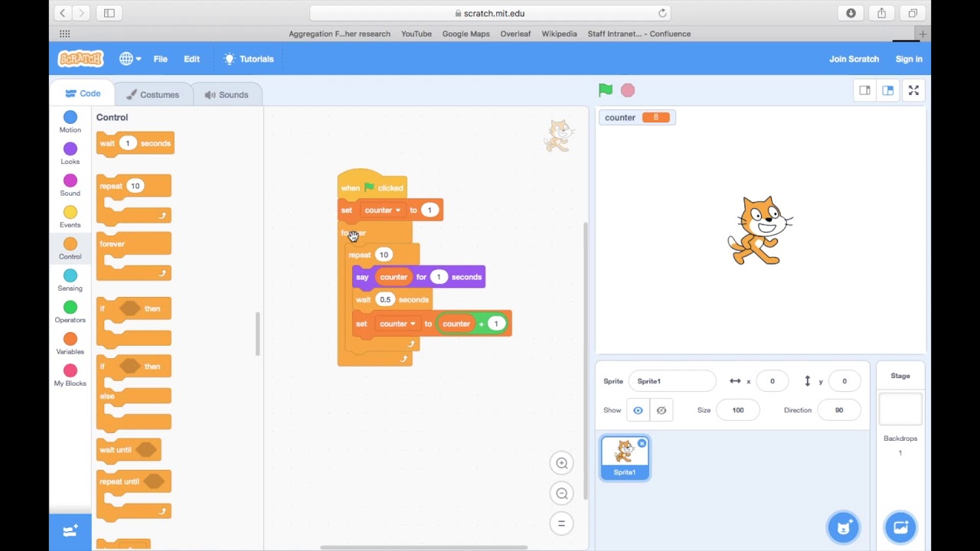The height and width of the screenshot is (551, 980).
Task: Click the green flag to run
Action: coord(606,90)
